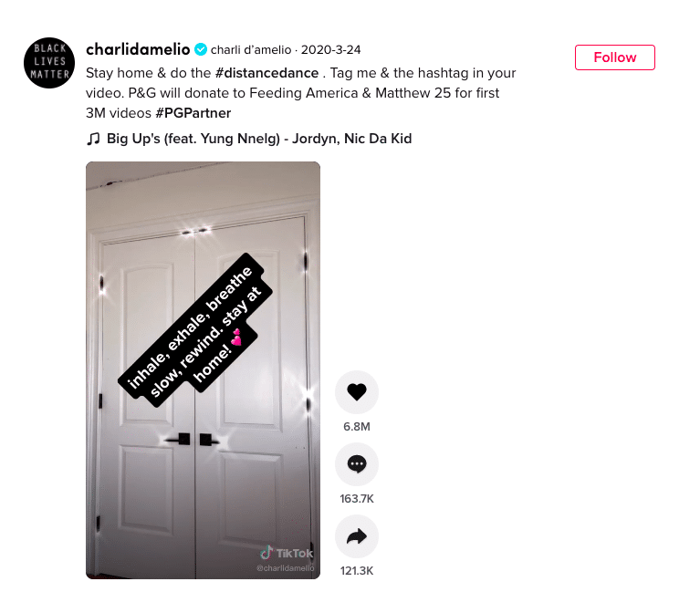Open the #PGPartner hashtag
Screen dimensions: 700x613
(193, 113)
